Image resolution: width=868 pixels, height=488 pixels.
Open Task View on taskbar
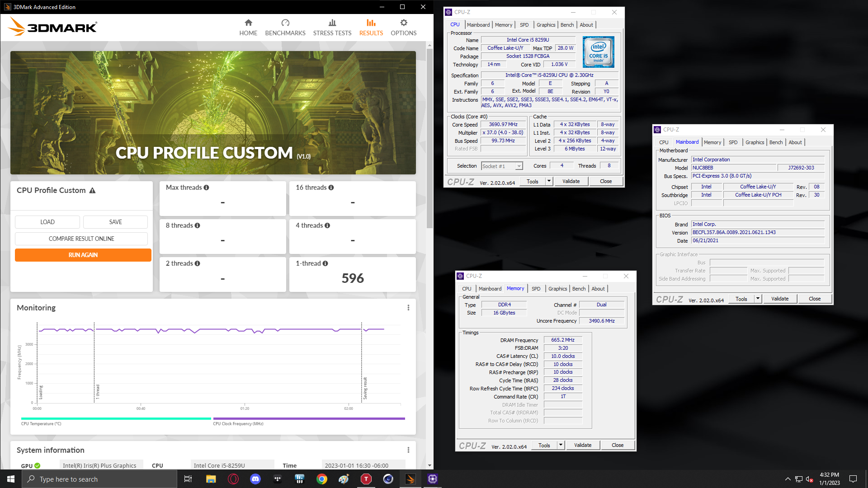[188, 479]
